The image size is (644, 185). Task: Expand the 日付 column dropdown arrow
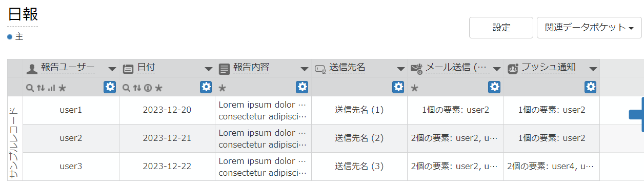[x=209, y=69]
